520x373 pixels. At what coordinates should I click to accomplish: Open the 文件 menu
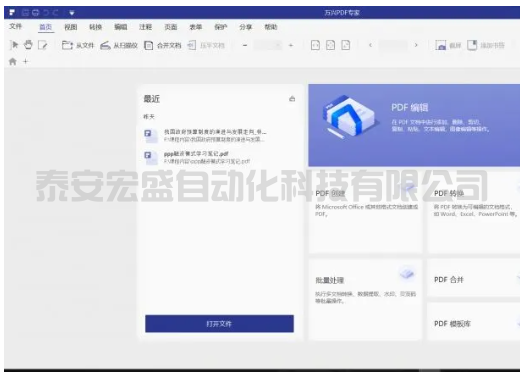15,26
